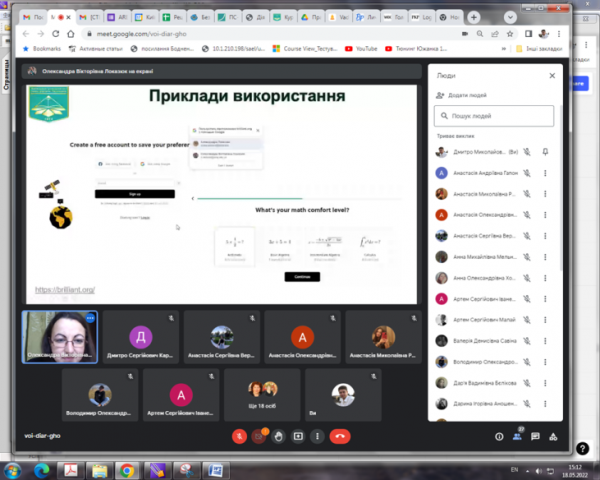Image resolution: width=600 pixels, height=480 pixels.
Task: Hang up with the red leave call button
Action: (340, 436)
